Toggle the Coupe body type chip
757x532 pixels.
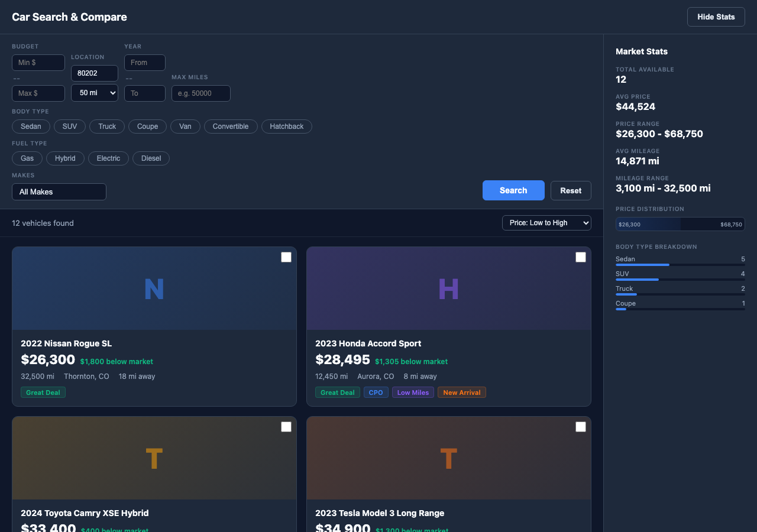[147, 126]
